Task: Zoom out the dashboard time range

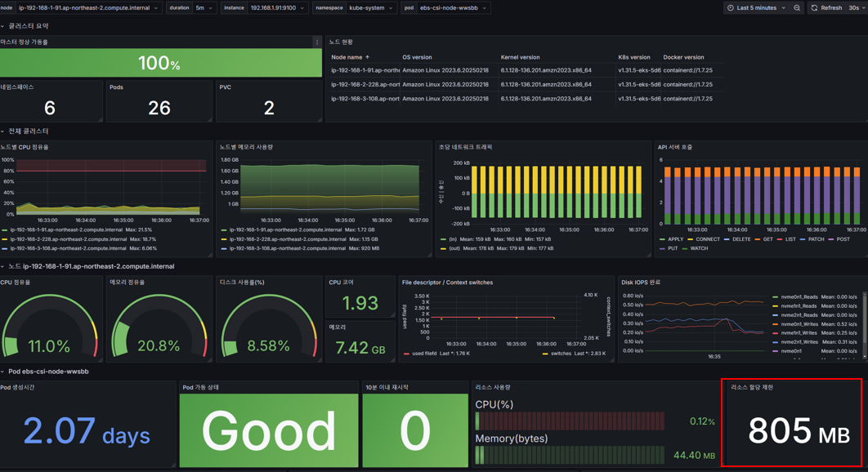Action: pyautogui.click(x=797, y=7)
